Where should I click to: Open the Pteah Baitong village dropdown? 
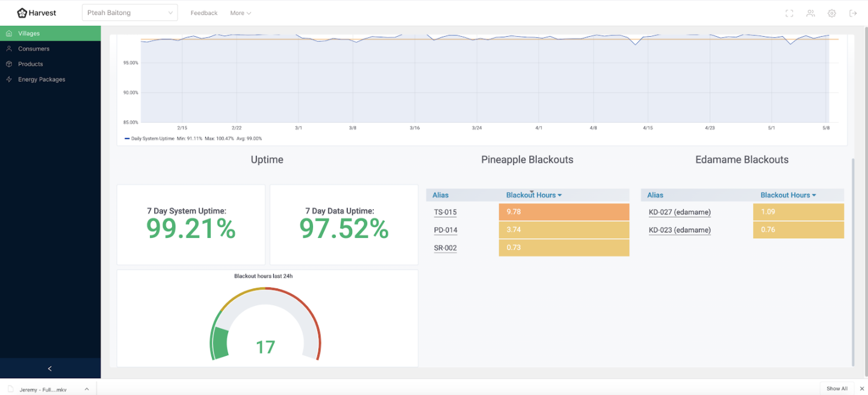129,13
